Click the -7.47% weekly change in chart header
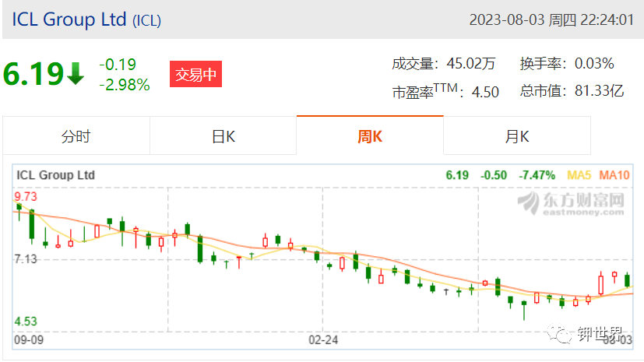This screenshot has height=362, width=644. click(537, 175)
